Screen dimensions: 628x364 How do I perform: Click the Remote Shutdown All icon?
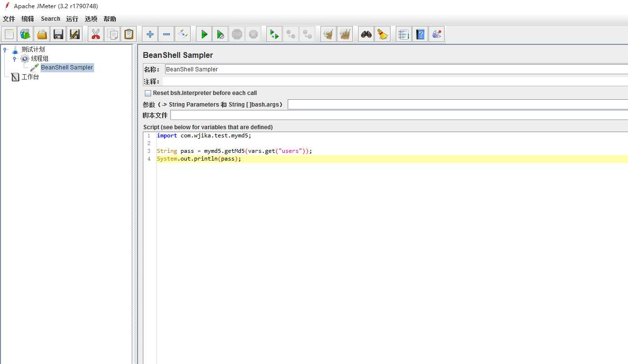[307, 34]
